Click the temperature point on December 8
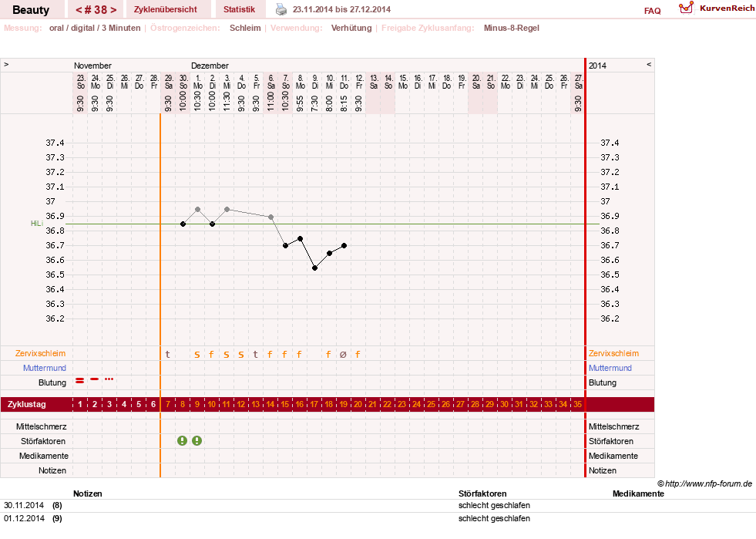756x539 pixels. [301, 238]
